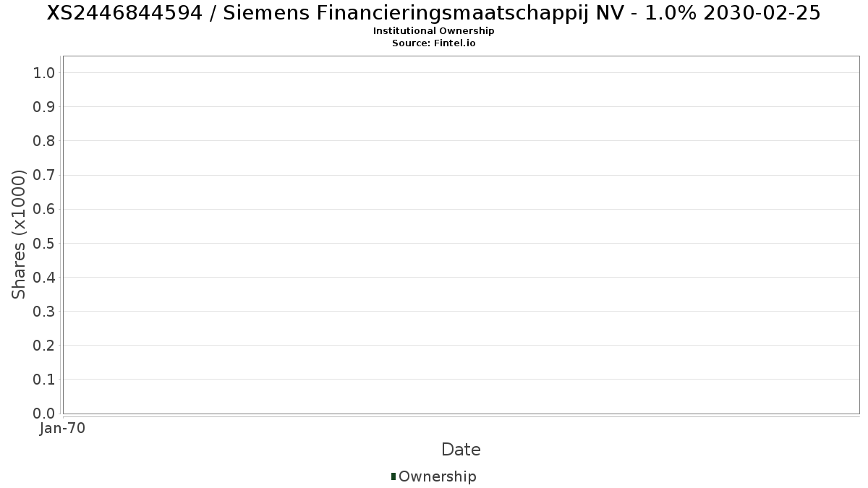This screenshot has height=488, width=868.
Task: Click the chart title with XS2446844594
Action: pos(433,13)
